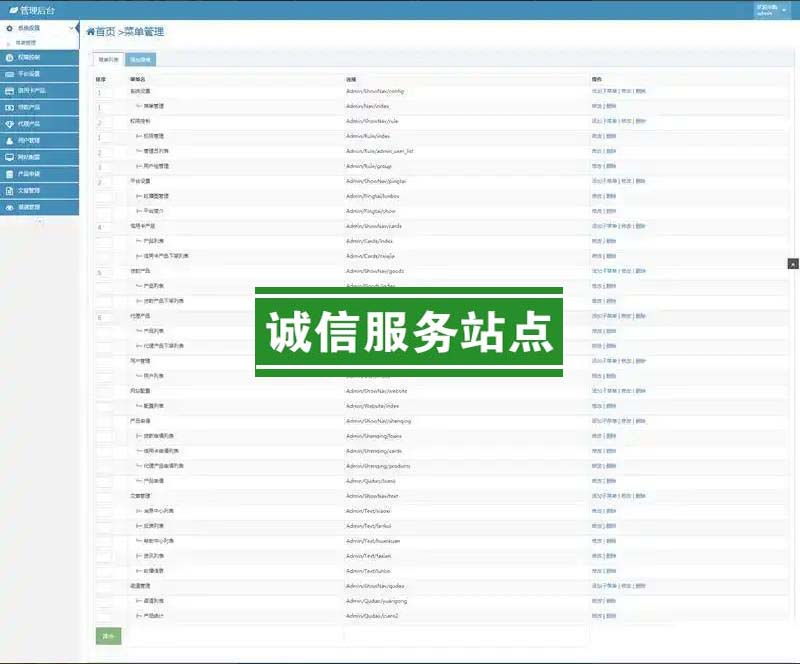Image resolution: width=800 pixels, height=664 pixels.
Task: Click the green sort button at bottom left
Action: pos(108,636)
